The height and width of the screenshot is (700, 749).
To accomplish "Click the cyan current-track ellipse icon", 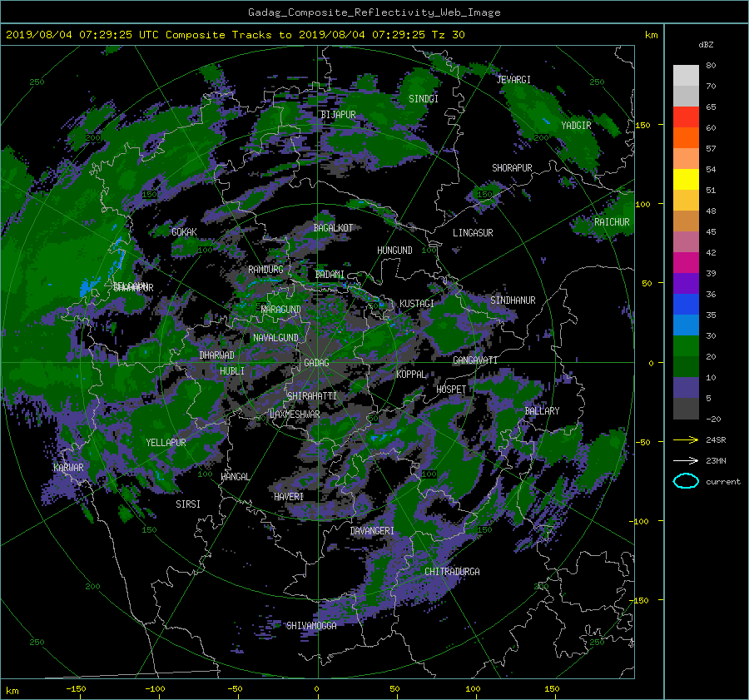I will [x=686, y=481].
